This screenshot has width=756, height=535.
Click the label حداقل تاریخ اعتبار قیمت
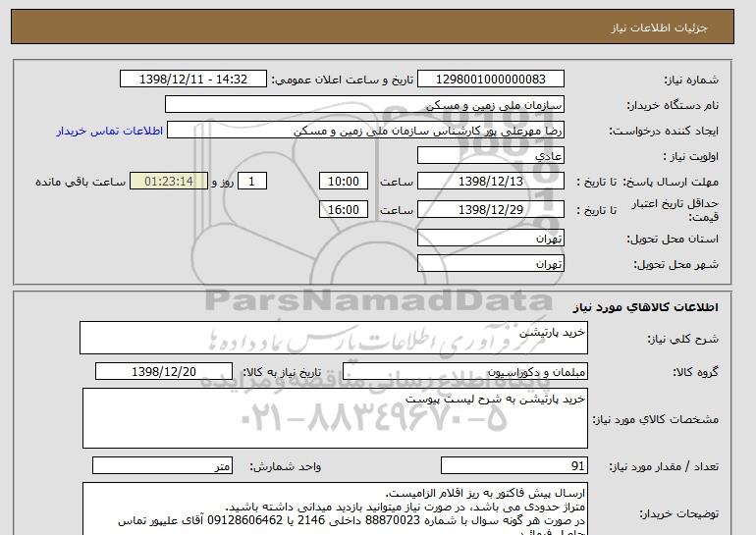[x=675, y=210]
